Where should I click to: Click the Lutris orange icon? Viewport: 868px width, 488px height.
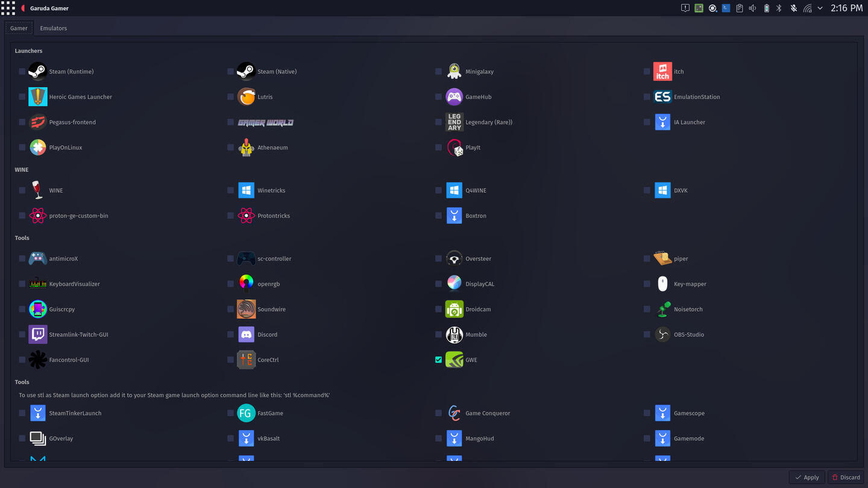pyautogui.click(x=246, y=96)
